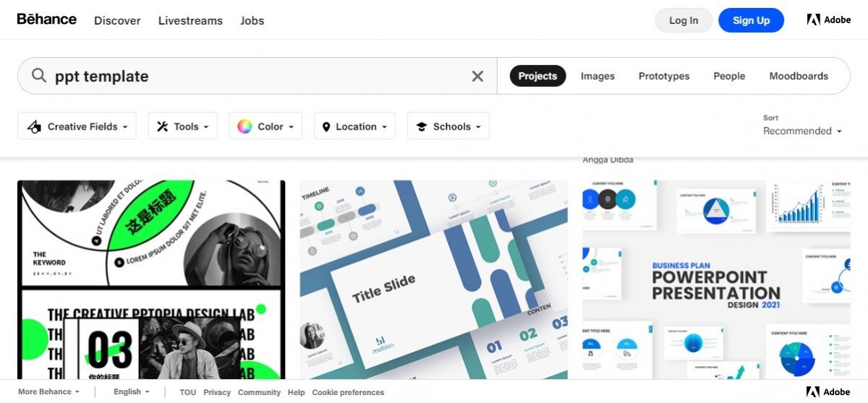Switch to the Prototypes tab
The width and height of the screenshot is (868, 403).
(x=663, y=76)
